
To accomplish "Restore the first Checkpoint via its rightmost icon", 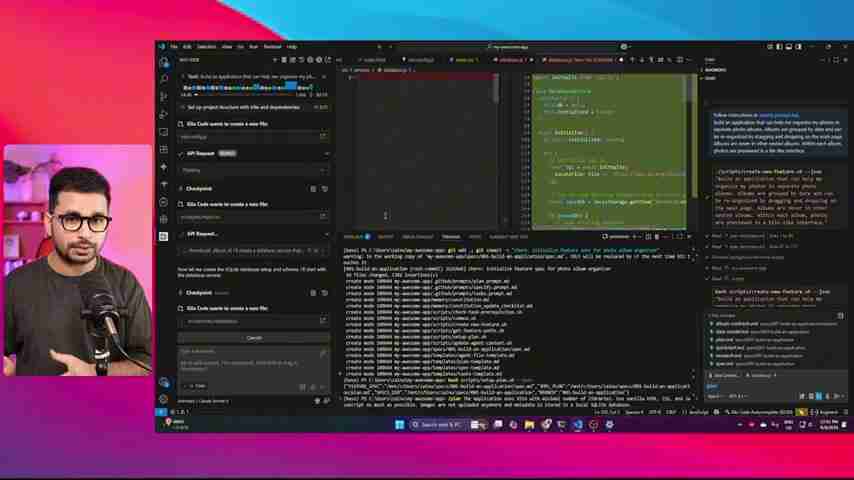I will [325, 189].
